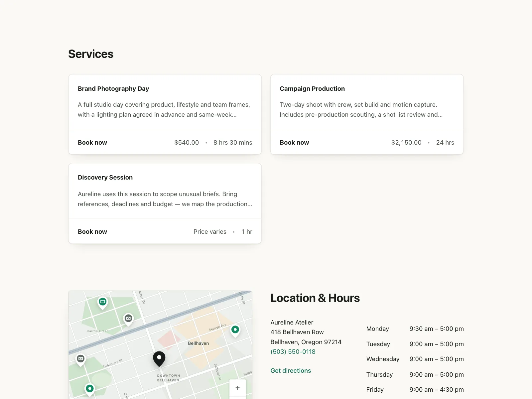Click the black studio location pin on the map

(x=159, y=359)
